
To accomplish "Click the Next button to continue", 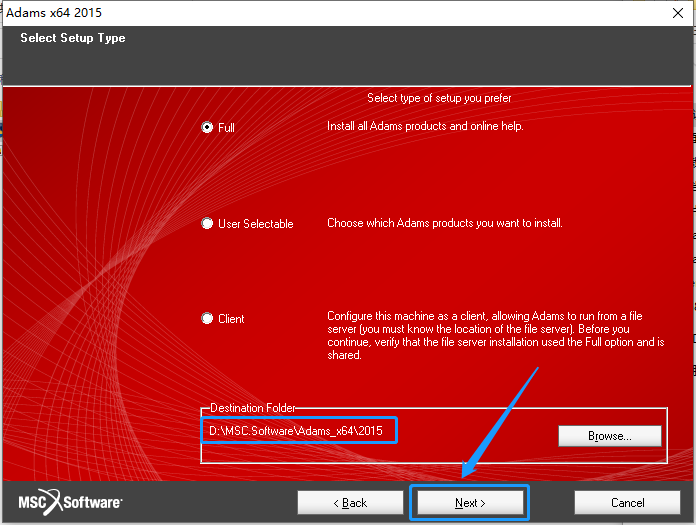I will pos(470,503).
